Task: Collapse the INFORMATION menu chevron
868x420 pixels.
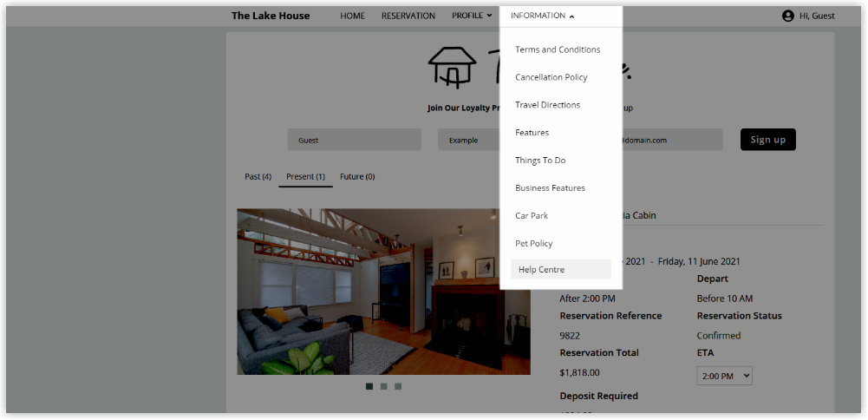Action: point(571,16)
